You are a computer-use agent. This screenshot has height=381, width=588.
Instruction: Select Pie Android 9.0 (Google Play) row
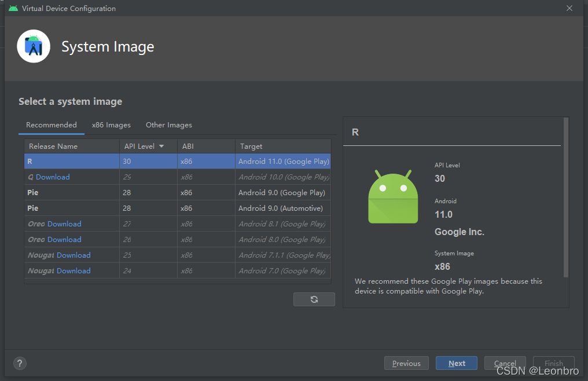177,193
